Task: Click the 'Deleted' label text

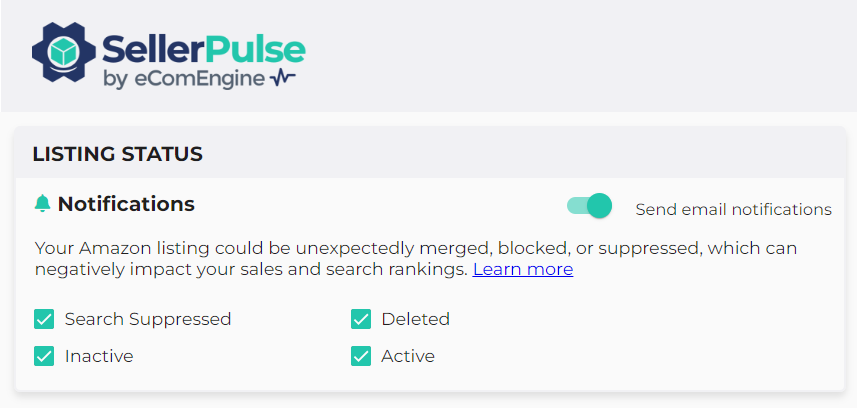Action: click(x=415, y=320)
